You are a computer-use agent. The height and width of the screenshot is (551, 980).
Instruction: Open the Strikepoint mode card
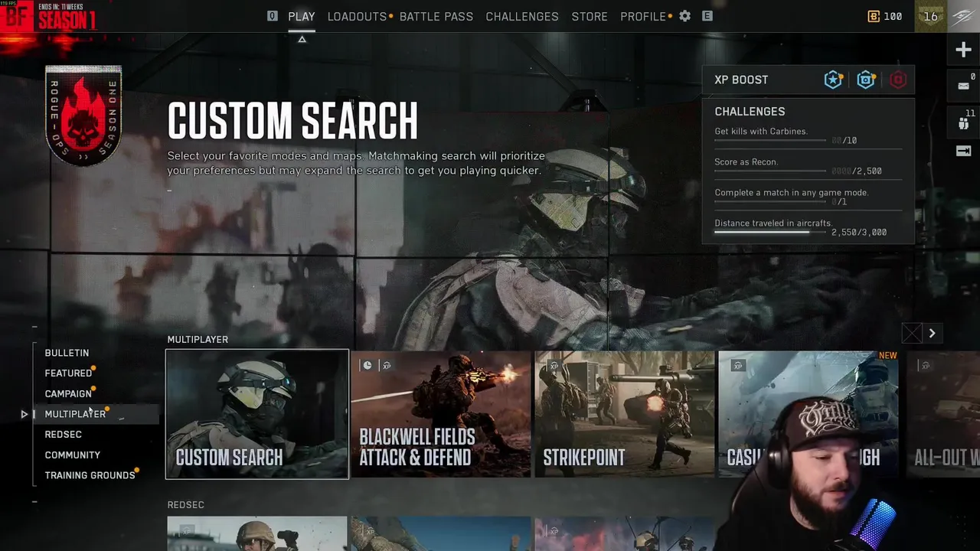pos(625,414)
